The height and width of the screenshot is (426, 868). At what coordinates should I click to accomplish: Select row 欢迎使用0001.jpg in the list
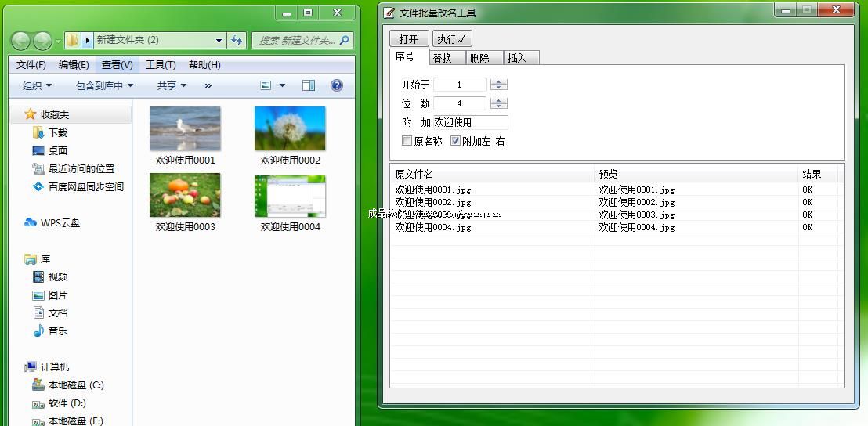coord(614,190)
